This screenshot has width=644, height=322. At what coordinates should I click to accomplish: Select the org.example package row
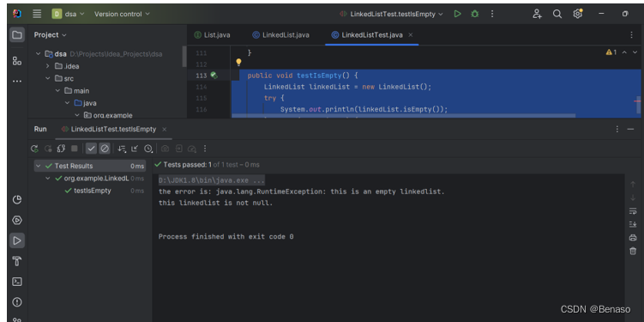click(x=107, y=115)
